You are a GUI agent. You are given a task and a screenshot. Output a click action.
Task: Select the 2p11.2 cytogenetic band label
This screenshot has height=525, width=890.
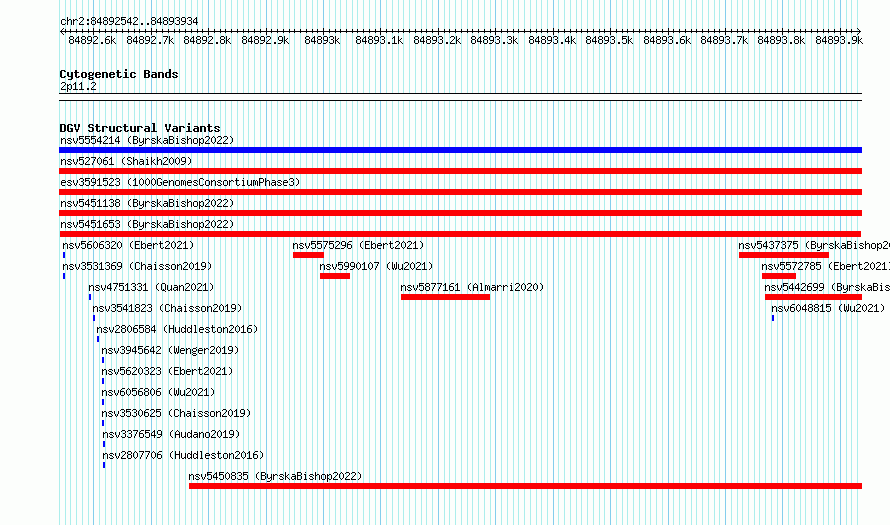78,86
